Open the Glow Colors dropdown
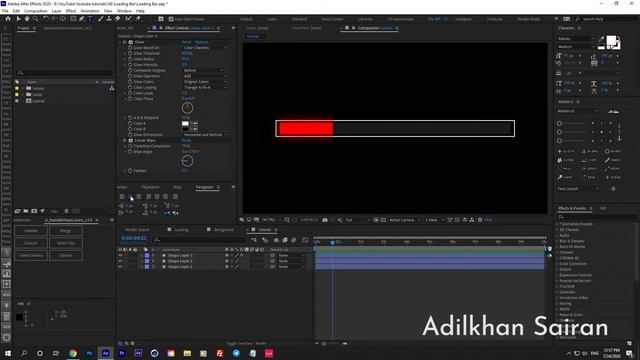640x360 pixels. point(204,82)
